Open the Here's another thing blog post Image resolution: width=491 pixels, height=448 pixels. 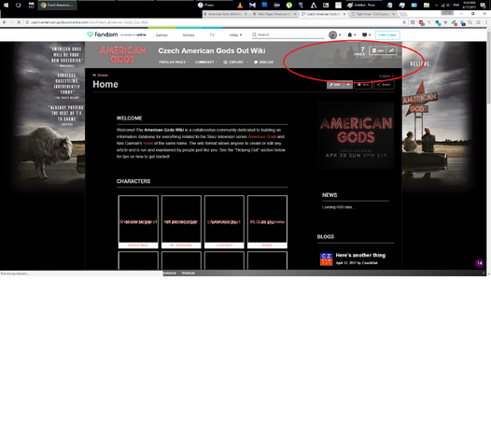pyautogui.click(x=360, y=255)
